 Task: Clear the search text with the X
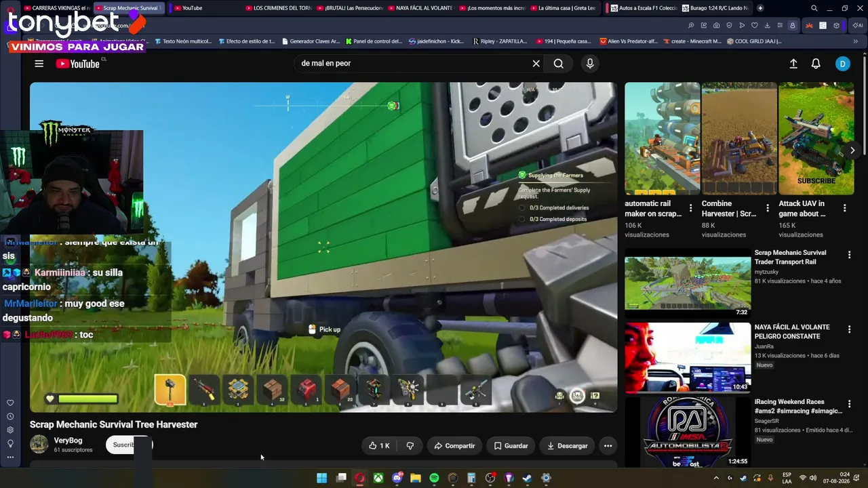[536, 64]
